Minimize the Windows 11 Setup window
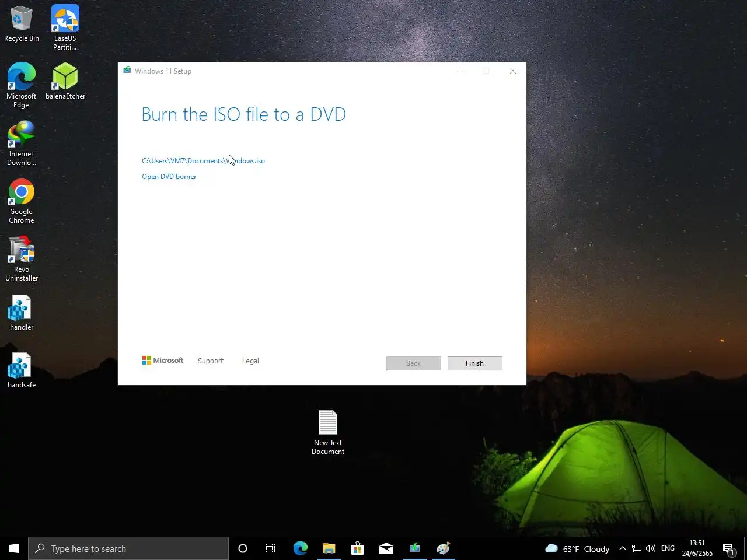 click(x=460, y=71)
